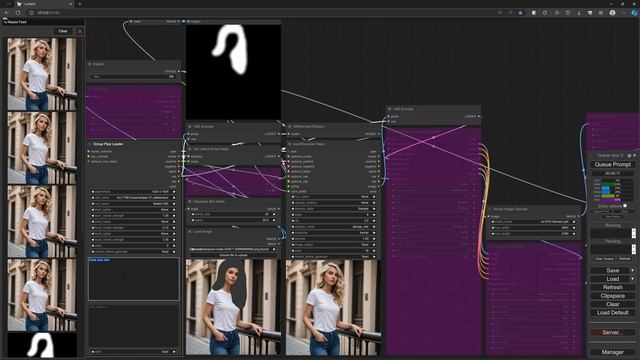The image size is (640, 360).
Task: Close the Image Feed with red X
Action: click(80, 31)
